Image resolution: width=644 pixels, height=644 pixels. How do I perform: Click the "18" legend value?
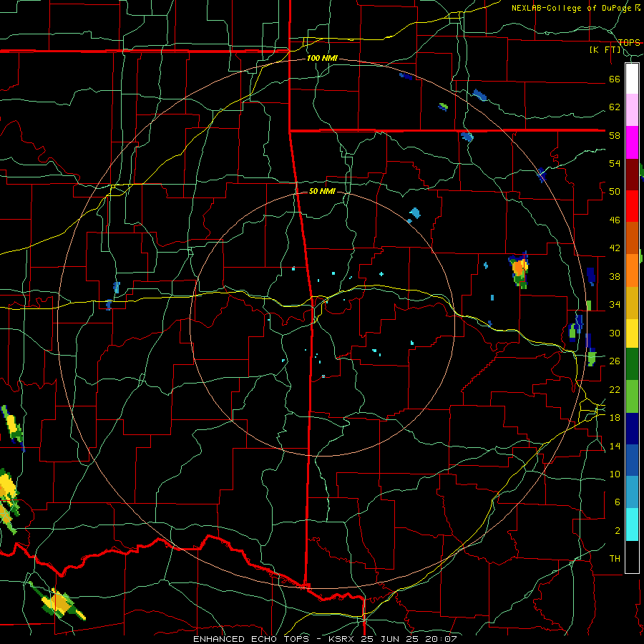(615, 418)
